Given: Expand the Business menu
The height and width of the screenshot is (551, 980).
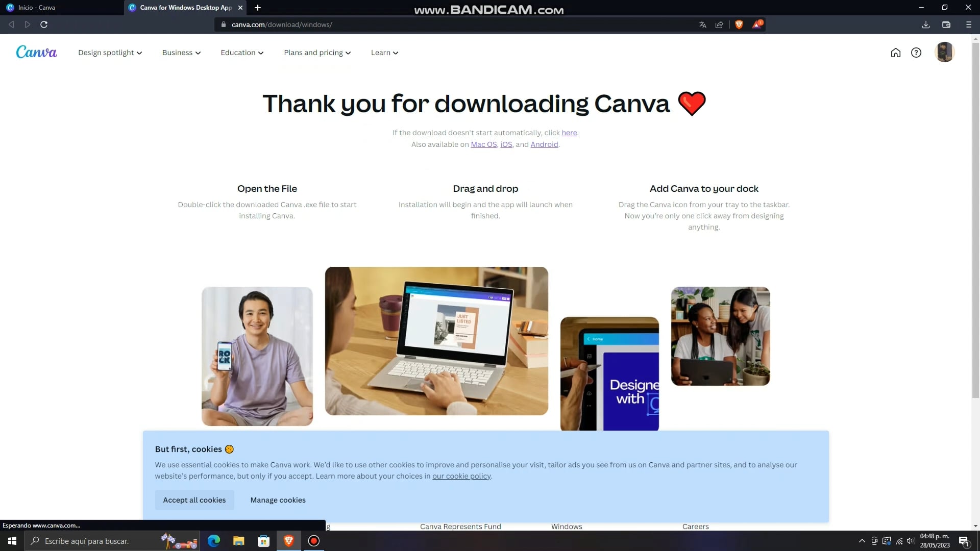Looking at the screenshot, I should click(x=181, y=53).
